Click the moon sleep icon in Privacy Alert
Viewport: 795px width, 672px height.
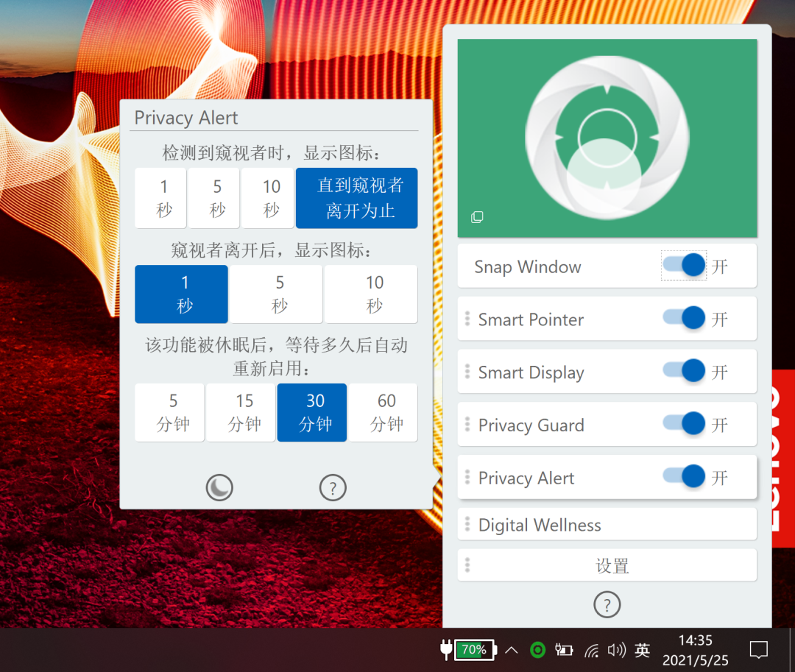click(x=219, y=487)
